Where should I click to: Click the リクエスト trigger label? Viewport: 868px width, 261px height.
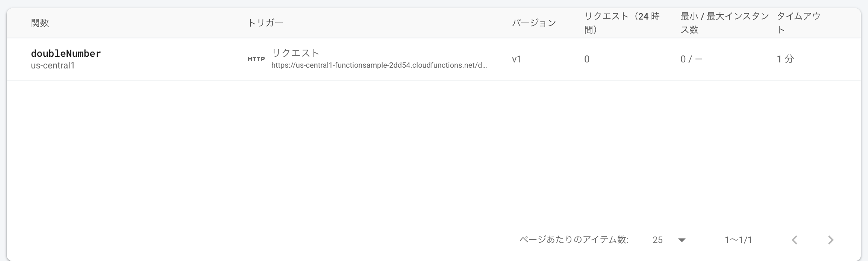click(295, 53)
